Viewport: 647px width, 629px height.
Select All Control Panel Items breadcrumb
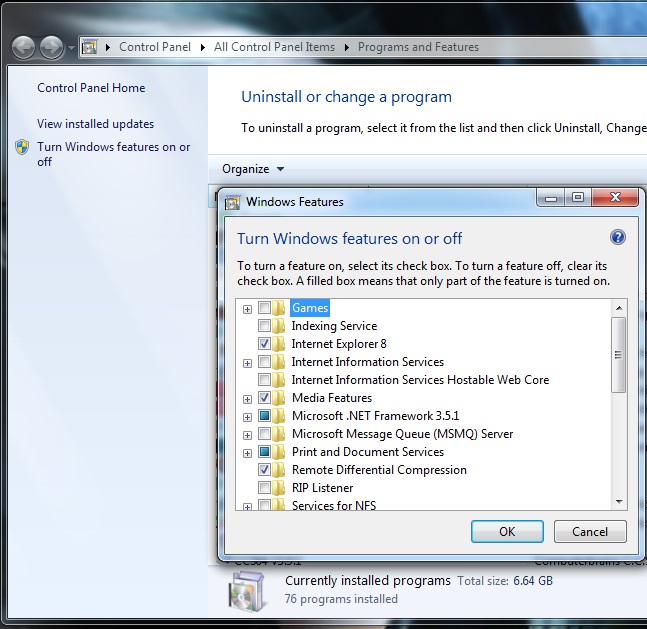[274, 47]
